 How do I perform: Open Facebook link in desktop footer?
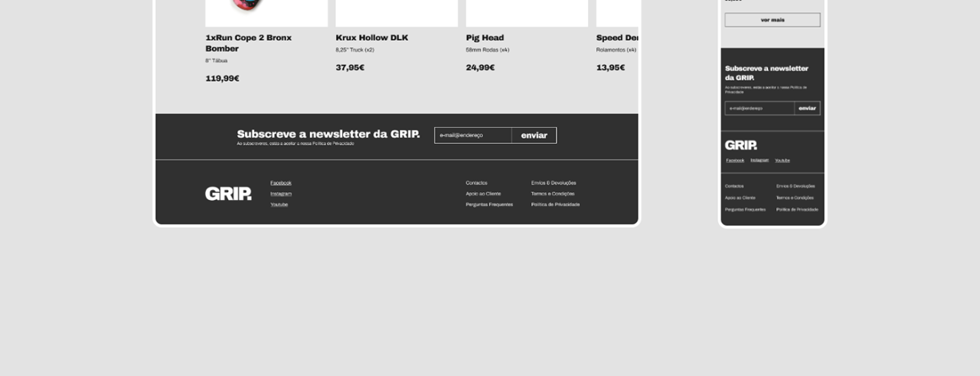pos(281,183)
